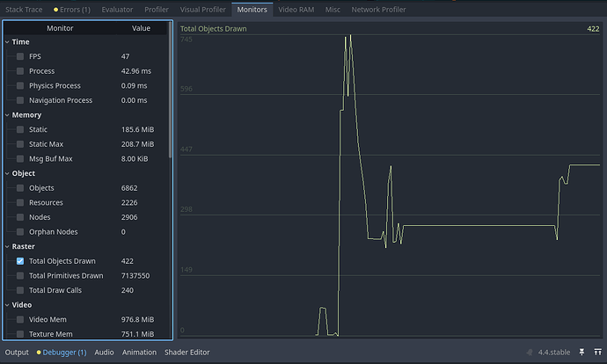
Task: Check the Orphan Nodes monitor box
Action: [20, 232]
